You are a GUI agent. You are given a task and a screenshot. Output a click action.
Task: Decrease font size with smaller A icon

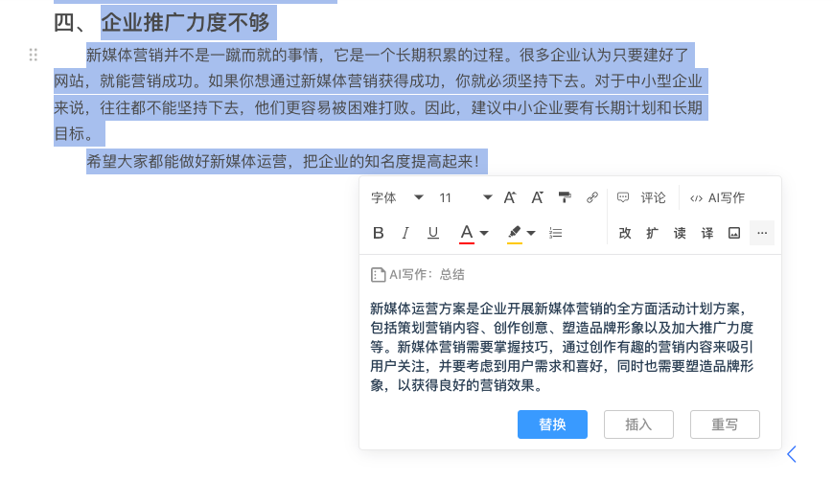tap(538, 197)
